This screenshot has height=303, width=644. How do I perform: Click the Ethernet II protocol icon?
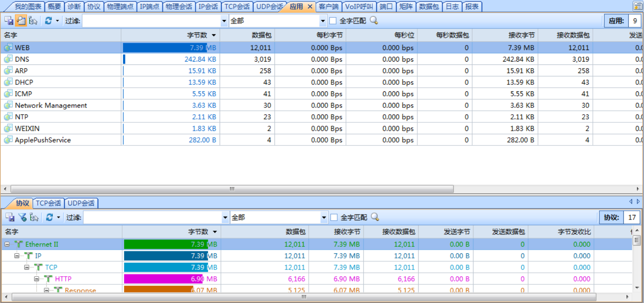[19, 244]
